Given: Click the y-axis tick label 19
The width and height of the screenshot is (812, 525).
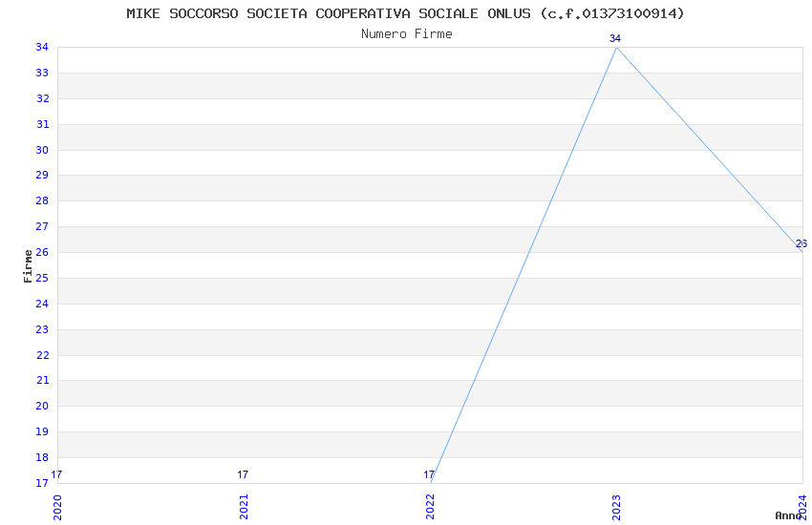Looking at the screenshot, I should [42, 431].
